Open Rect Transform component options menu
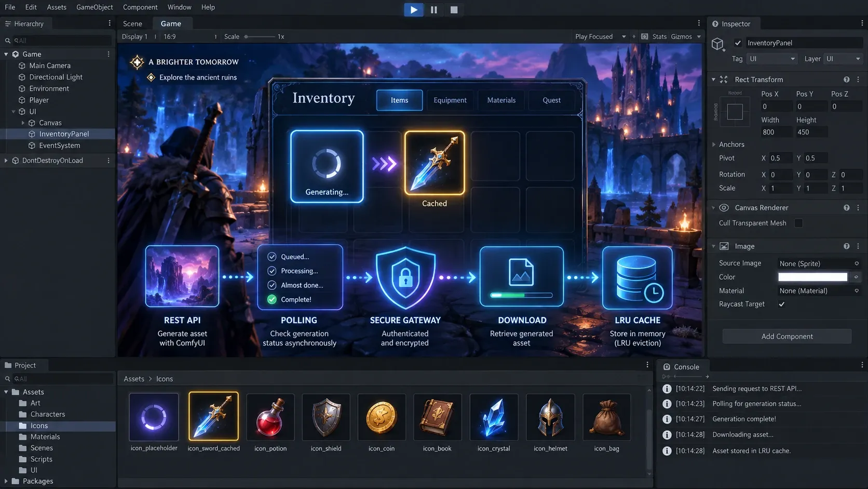Image resolution: width=868 pixels, height=489 pixels. coord(858,80)
